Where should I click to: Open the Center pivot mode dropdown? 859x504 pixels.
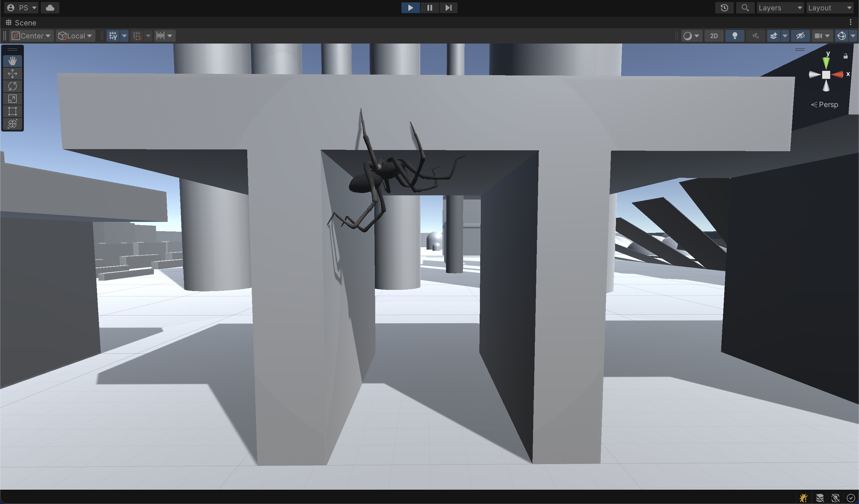click(x=31, y=36)
